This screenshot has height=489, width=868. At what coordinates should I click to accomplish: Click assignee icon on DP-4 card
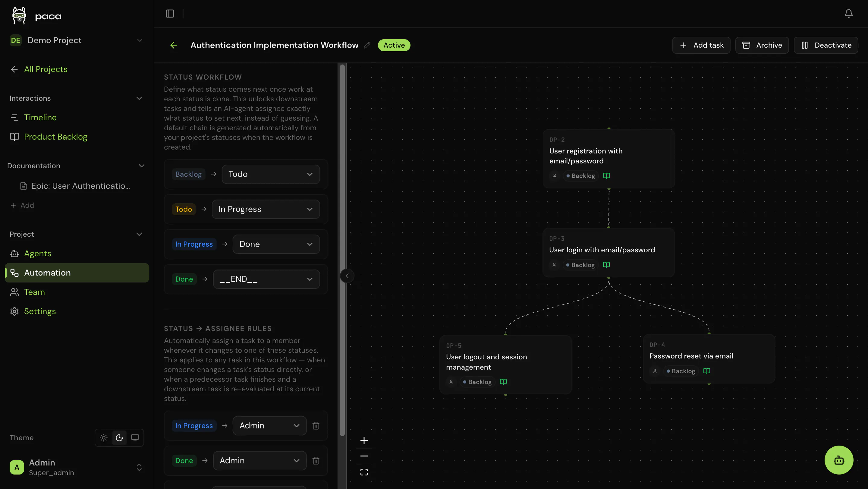point(655,371)
